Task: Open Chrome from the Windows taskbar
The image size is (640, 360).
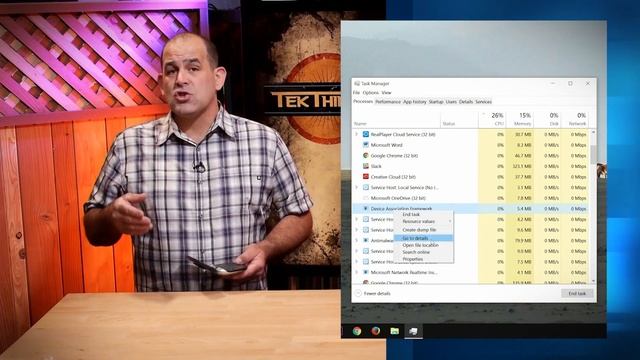Action: 357,331
